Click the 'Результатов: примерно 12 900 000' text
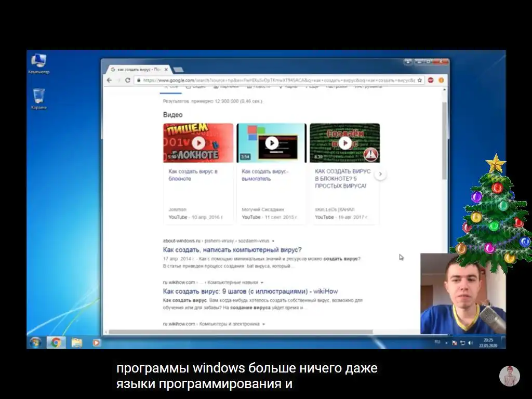532x399 pixels. tap(212, 101)
